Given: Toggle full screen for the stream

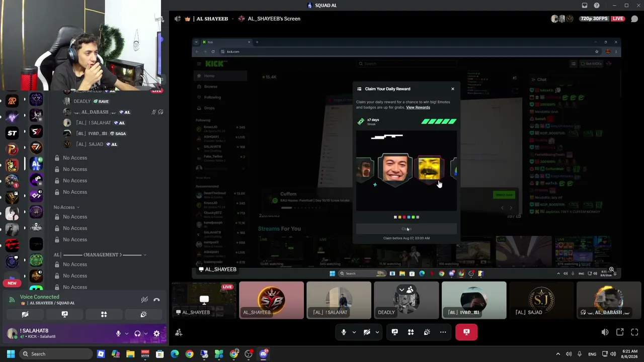Looking at the screenshot, I should [x=634, y=332].
